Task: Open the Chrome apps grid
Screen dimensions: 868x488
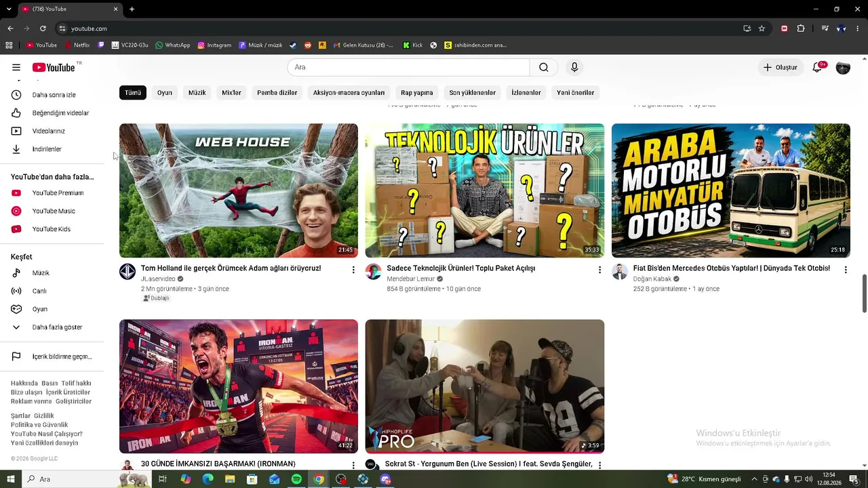Action: pyautogui.click(x=9, y=45)
